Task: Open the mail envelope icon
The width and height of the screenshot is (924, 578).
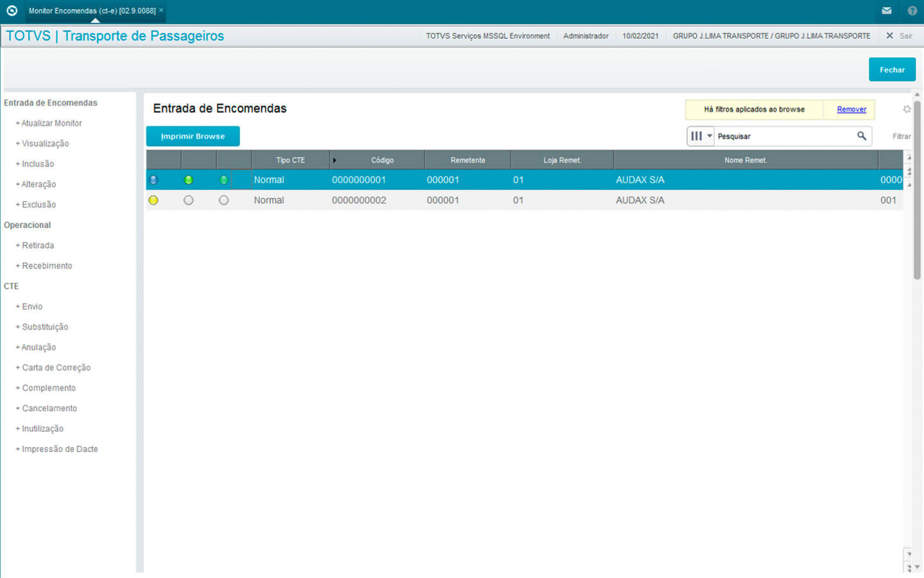Action: point(886,11)
